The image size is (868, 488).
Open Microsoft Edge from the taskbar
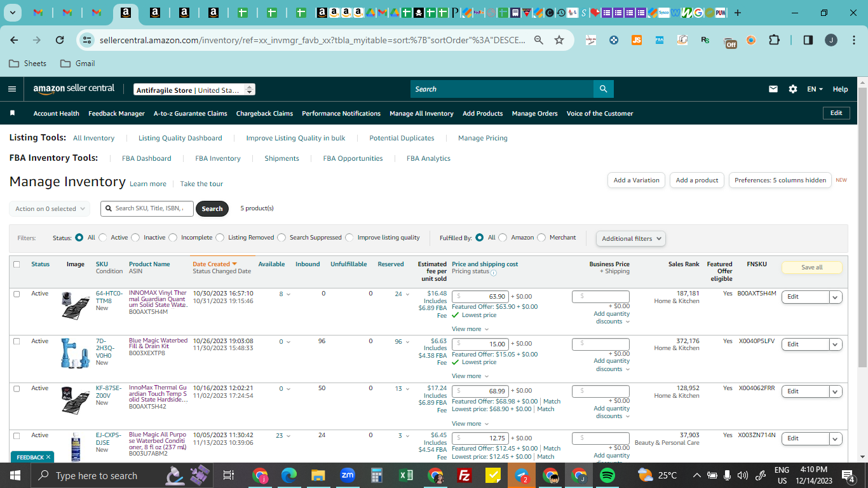289,475
